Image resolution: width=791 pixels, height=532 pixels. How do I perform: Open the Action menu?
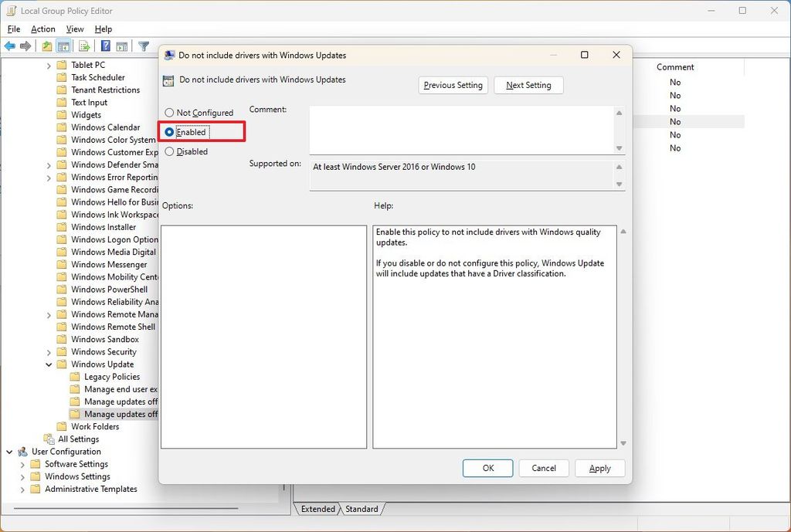(x=42, y=29)
